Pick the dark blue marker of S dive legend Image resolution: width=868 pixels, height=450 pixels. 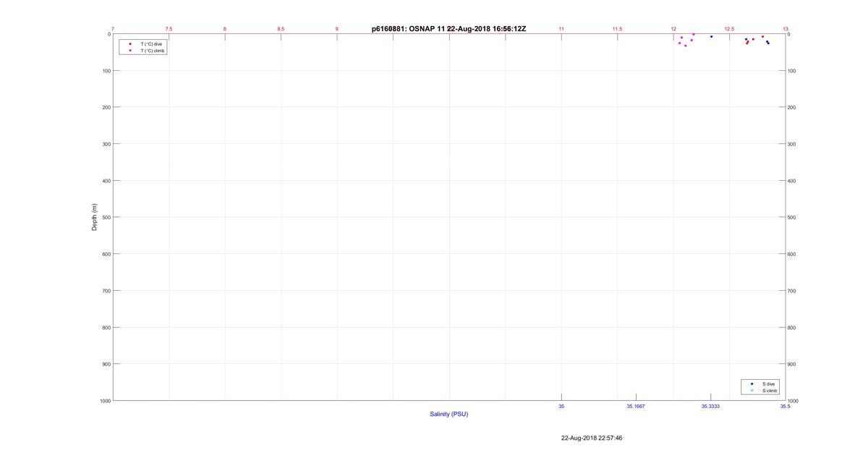[x=752, y=384]
